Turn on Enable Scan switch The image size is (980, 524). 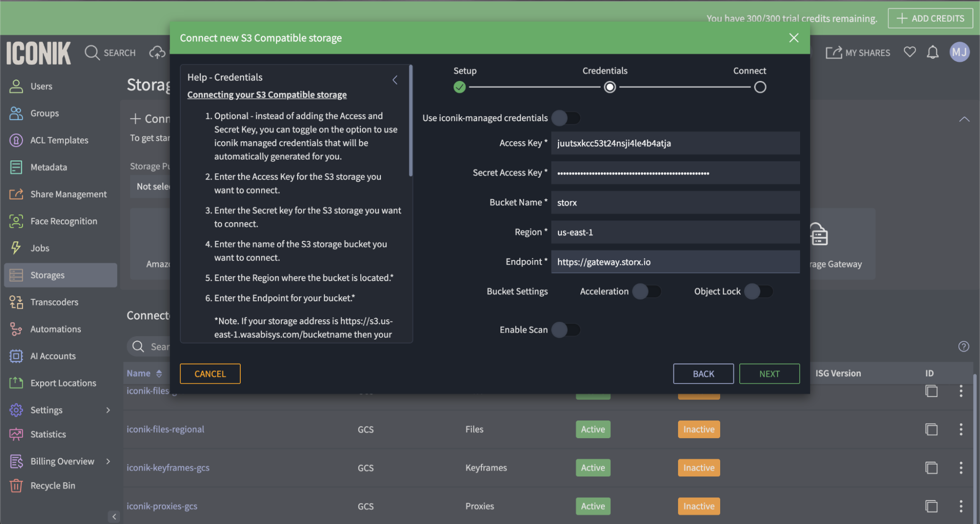point(566,330)
